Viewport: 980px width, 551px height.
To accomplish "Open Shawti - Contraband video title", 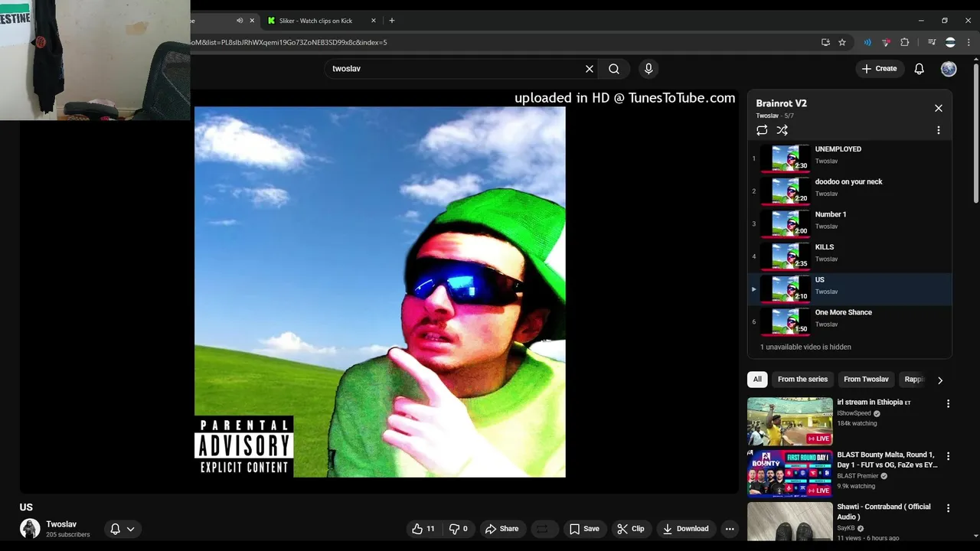I will click(884, 511).
